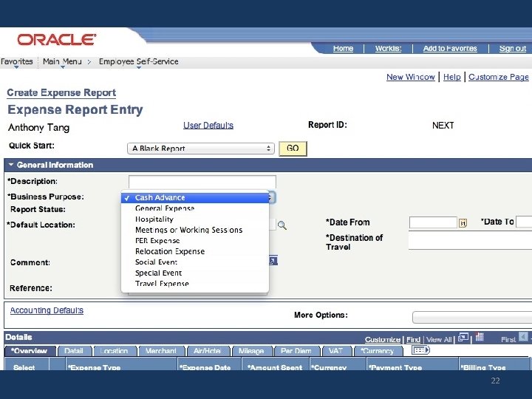The height and width of the screenshot is (399, 532).
Task: Choose Relocation Expense option
Action: 195,251
